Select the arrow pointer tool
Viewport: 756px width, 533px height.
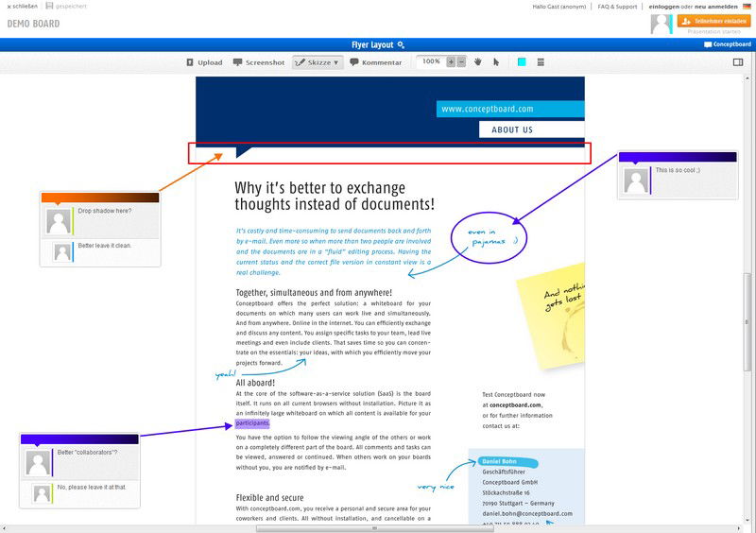tap(496, 61)
